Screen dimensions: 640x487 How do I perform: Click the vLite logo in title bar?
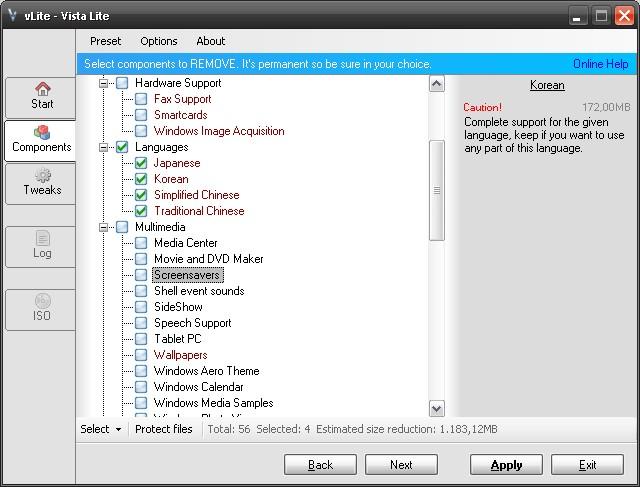pos(13,16)
